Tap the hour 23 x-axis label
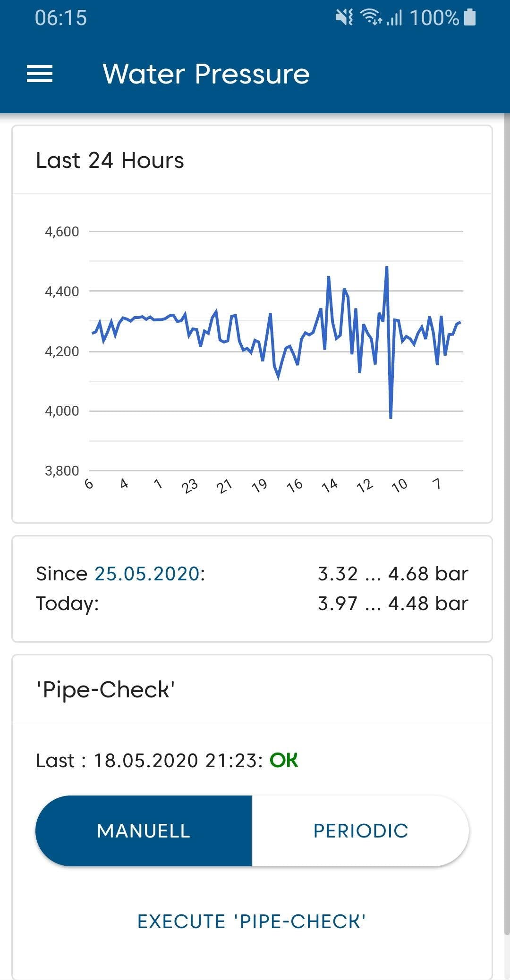Image resolution: width=510 pixels, height=980 pixels. click(189, 486)
